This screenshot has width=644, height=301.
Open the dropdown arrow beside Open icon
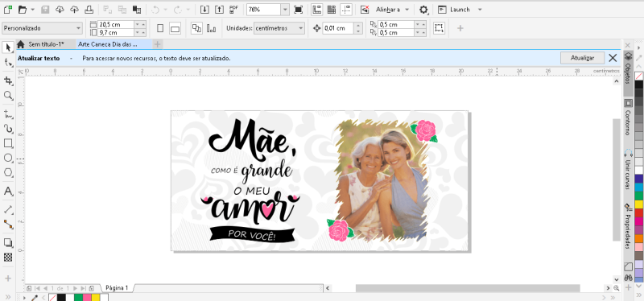pyautogui.click(x=33, y=9)
